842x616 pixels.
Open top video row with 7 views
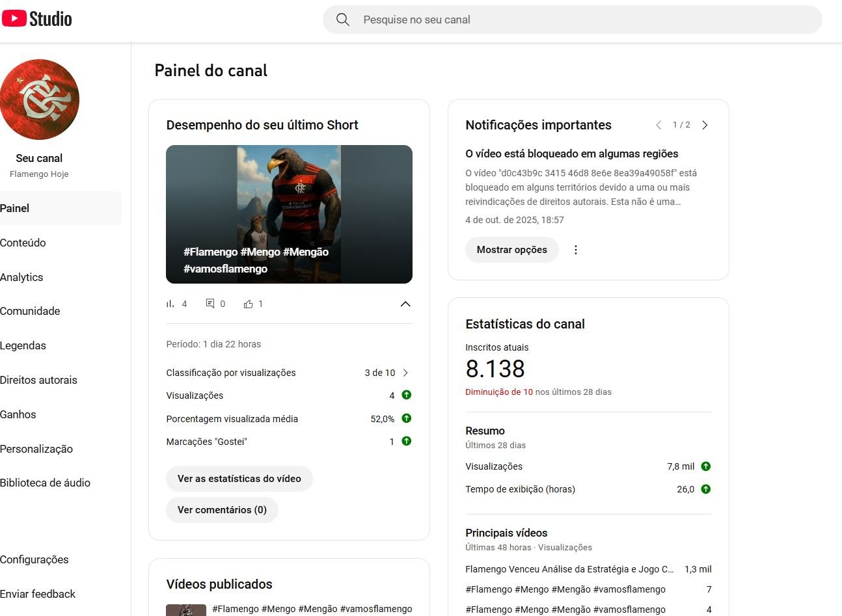pos(588,589)
